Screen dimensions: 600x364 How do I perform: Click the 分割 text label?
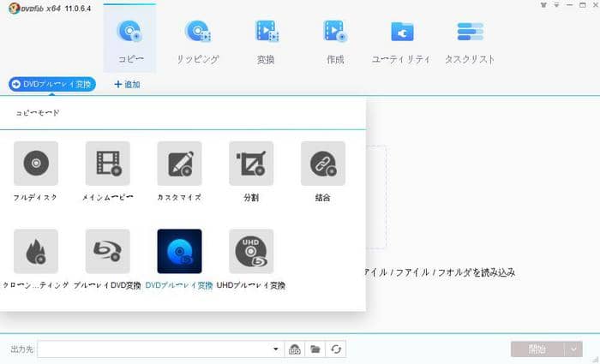(x=251, y=198)
